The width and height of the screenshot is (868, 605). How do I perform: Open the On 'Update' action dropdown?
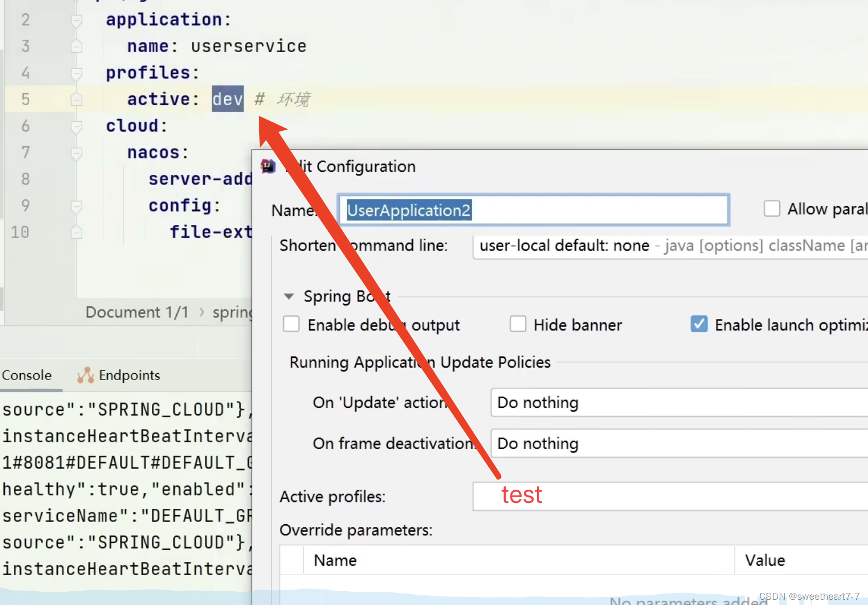point(679,402)
